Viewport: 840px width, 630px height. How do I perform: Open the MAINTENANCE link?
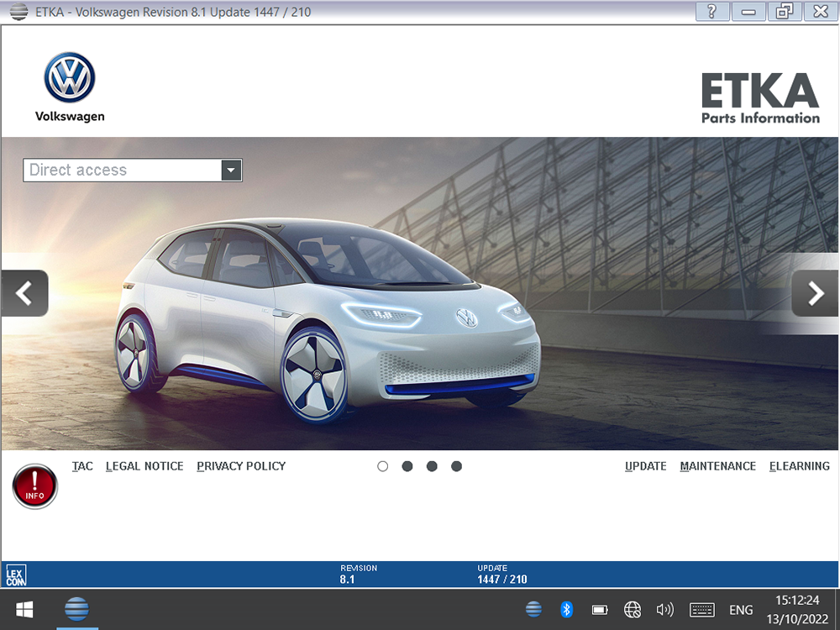click(x=718, y=466)
